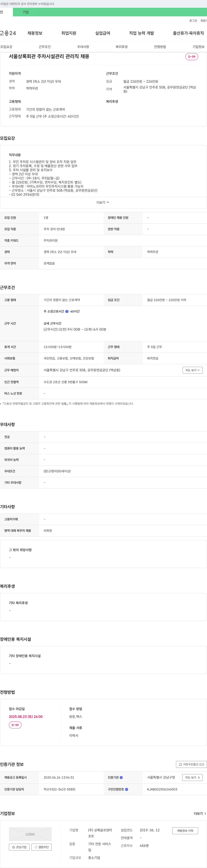Image resolution: width=207 pixels, height=868 pixels.
Task: Select 퇴직급여 value 퇴직연금
Action: 153,359
